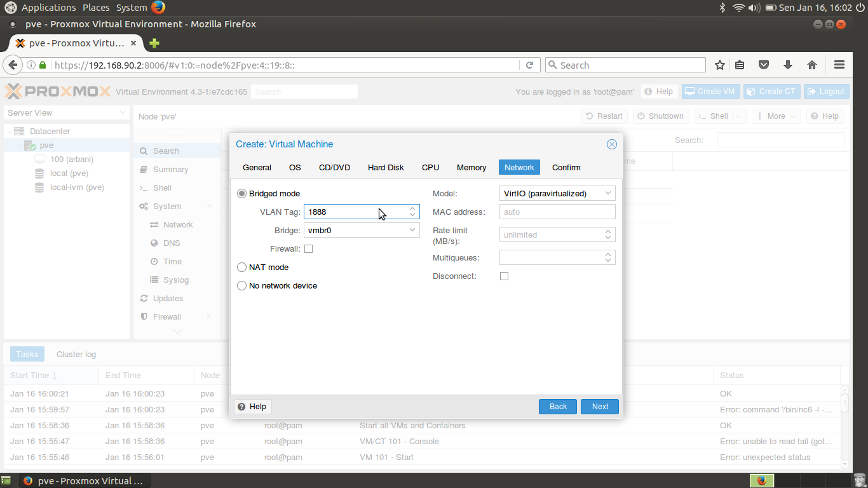The width and height of the screenshot is (868, 488).
Task: Click the Back button in the wizard
Action: [558, 407]
